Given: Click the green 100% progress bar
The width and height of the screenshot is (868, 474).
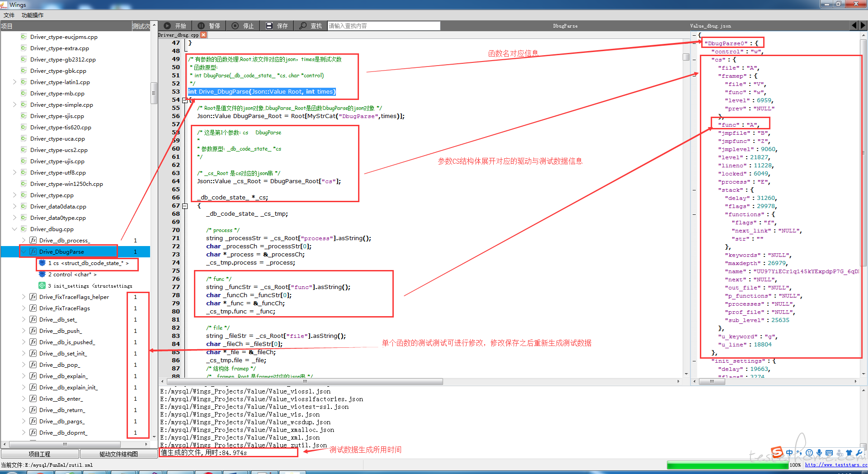Looking at the screenshot, I should pos(727,465).
